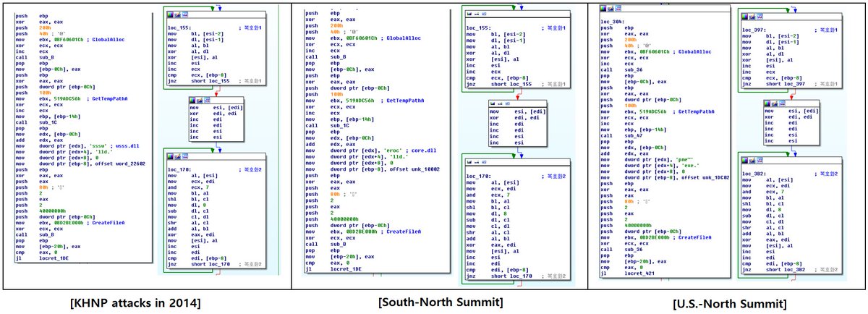Click color icon on loc_382 block header
The image size is (868, 314).
(x=744, y=160)
